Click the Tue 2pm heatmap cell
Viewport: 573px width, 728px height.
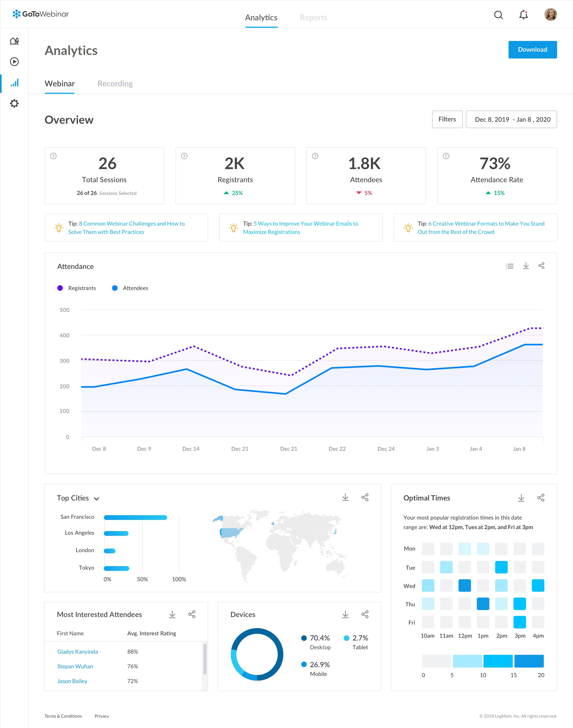tap(501, 567)
